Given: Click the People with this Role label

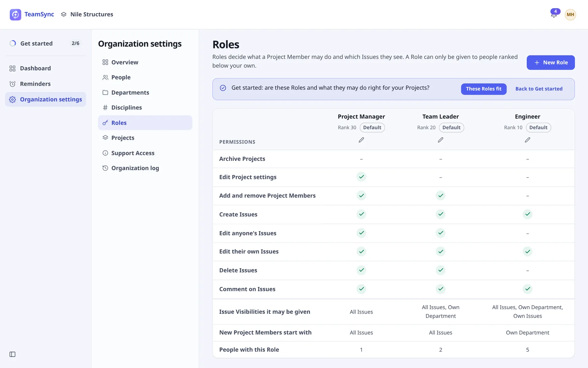Looking at the screenshot, I should 249,350.
